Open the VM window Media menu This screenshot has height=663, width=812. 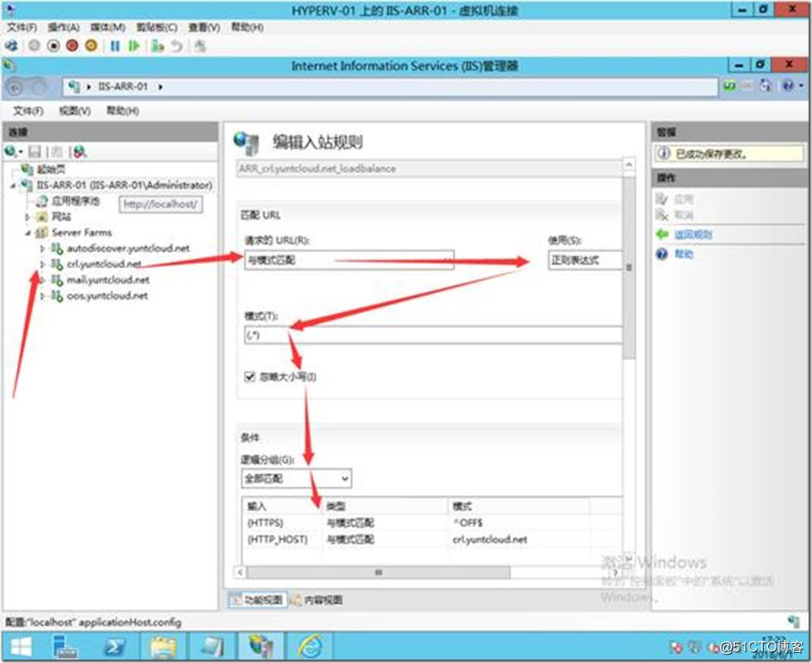click(x=108, y=28)
